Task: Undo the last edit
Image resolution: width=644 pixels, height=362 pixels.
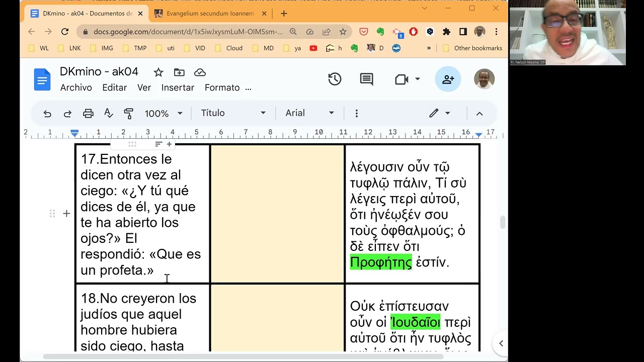Action: click(x=47, y=113)
